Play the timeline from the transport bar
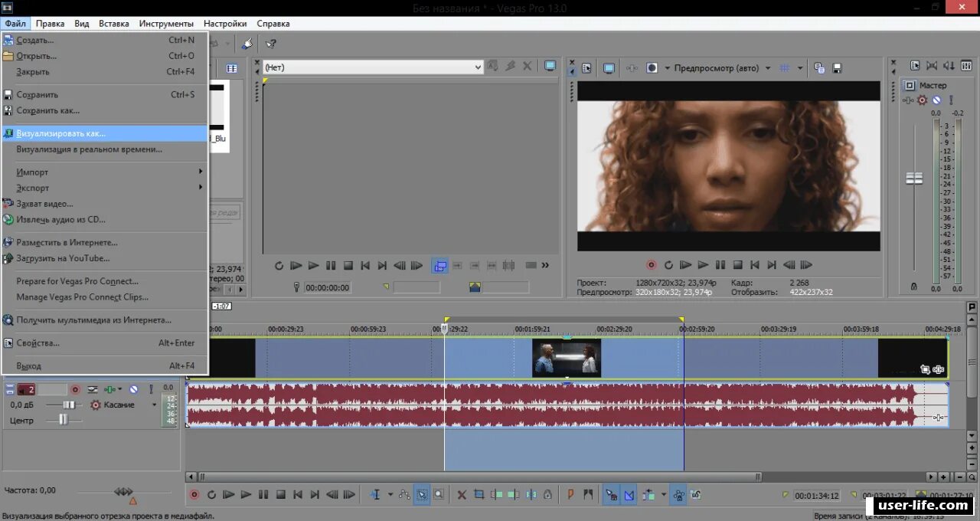The image size is (980, 521). pyautogui.click(x=246, y=495)
